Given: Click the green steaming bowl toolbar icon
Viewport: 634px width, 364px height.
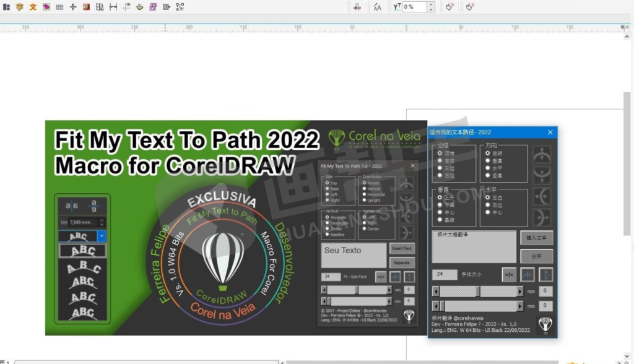Looking at the screenshot, I should click(140, 7).
